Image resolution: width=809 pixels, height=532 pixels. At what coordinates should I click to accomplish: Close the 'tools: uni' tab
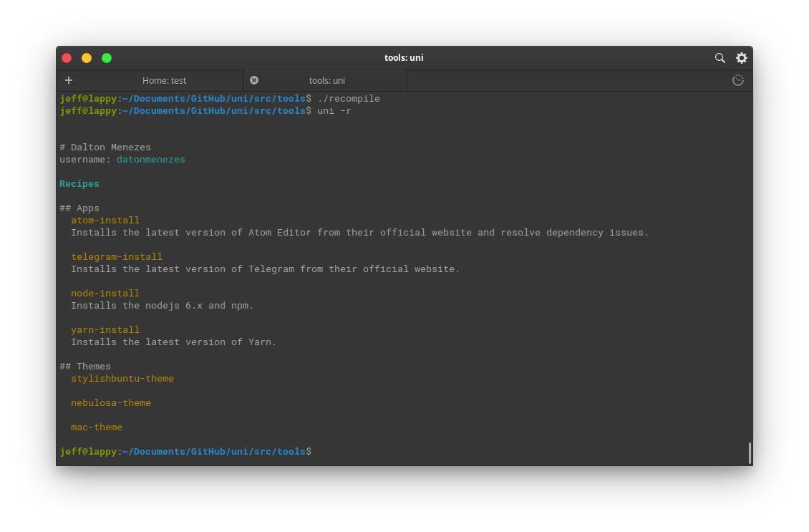click(x=254, y=80)
